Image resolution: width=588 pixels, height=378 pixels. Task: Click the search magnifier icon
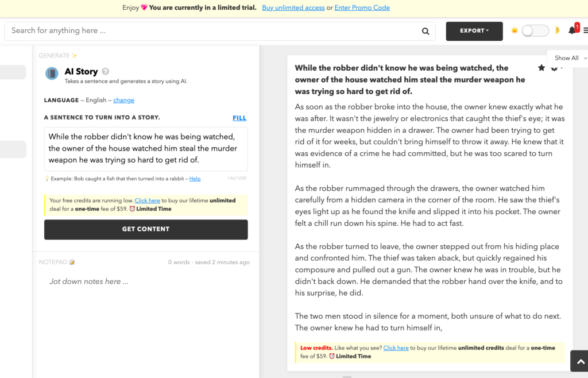tap(425, 31)
